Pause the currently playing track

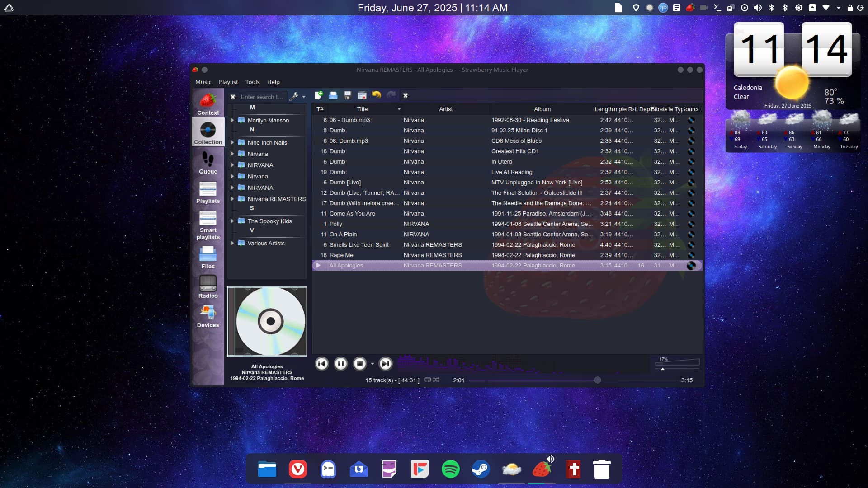click(341, 364)
